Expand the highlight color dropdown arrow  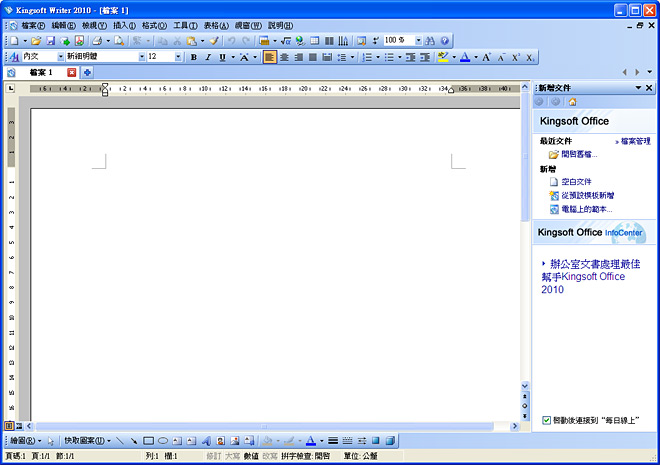click(454, 57)
